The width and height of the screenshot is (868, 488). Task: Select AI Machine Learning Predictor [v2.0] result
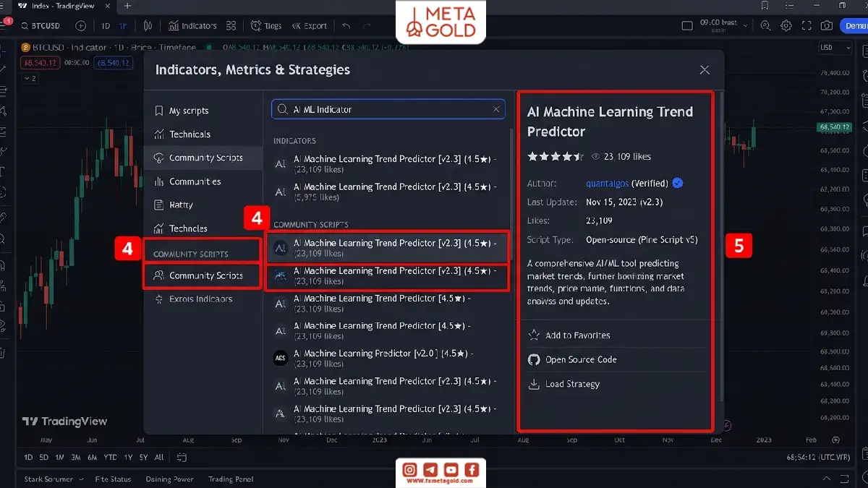tap(388, 358)
